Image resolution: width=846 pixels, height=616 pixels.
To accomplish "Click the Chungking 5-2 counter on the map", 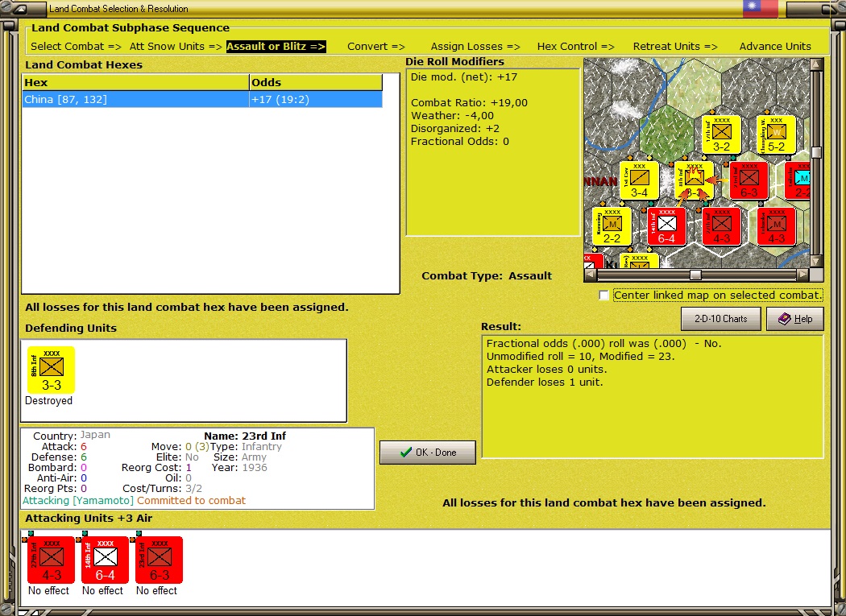I will point(776,134).
